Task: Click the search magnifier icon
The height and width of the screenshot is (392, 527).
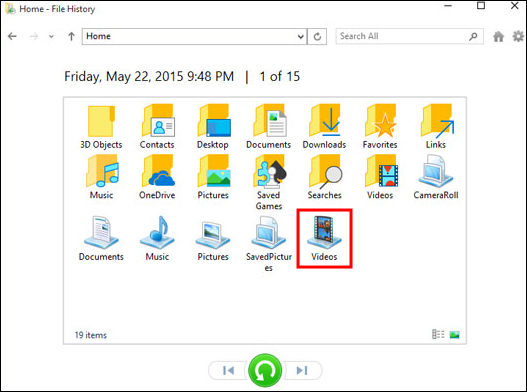Action: (x=474, y=36)
